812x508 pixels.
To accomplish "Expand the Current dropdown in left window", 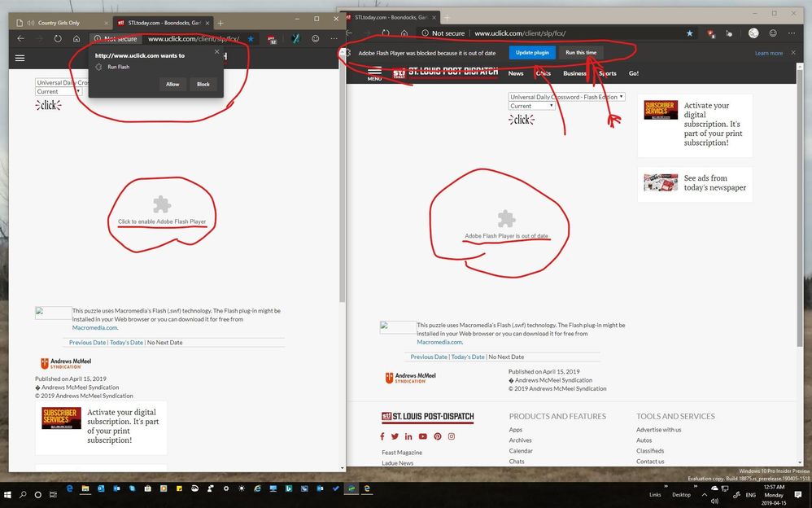I will click(x=59, y=91).
